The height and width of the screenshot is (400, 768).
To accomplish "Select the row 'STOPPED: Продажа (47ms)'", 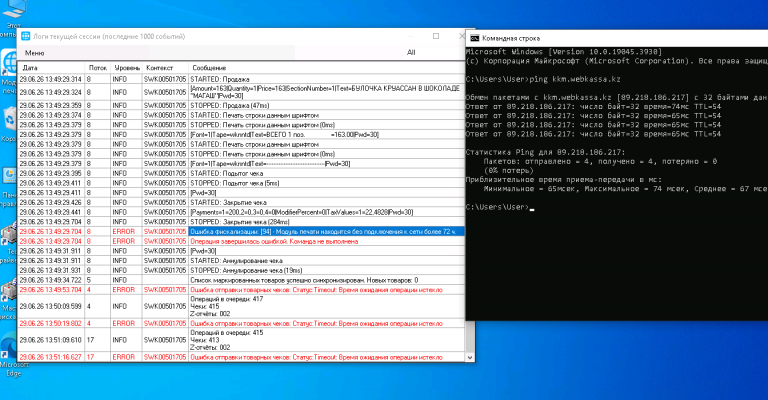I will (x=241, y=105).
